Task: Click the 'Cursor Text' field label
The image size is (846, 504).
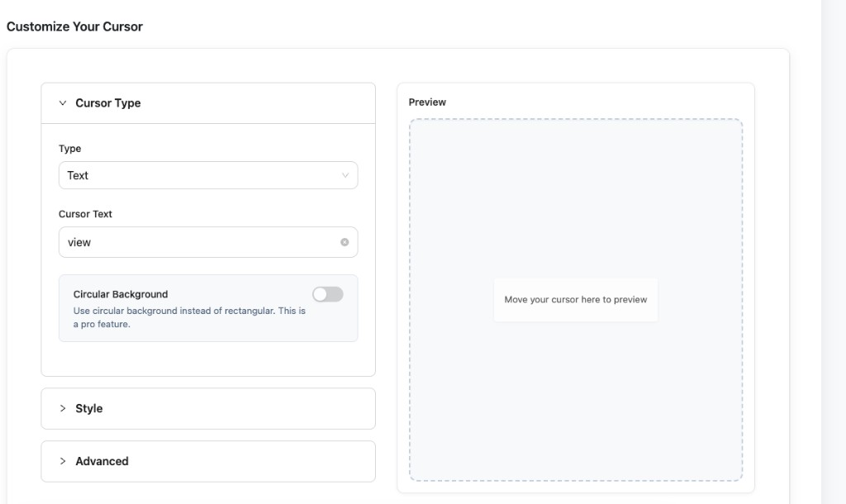Action: coord(85,214)
